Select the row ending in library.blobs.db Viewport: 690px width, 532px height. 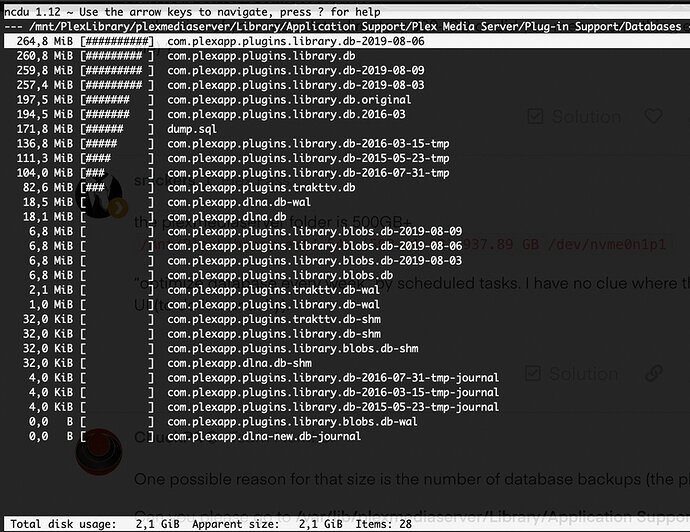pos(280,275)
